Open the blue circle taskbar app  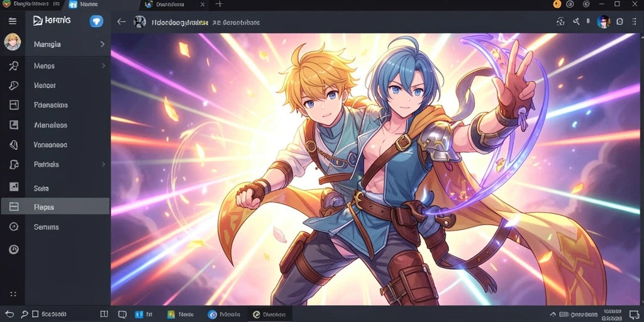click(x=224, y=314)
